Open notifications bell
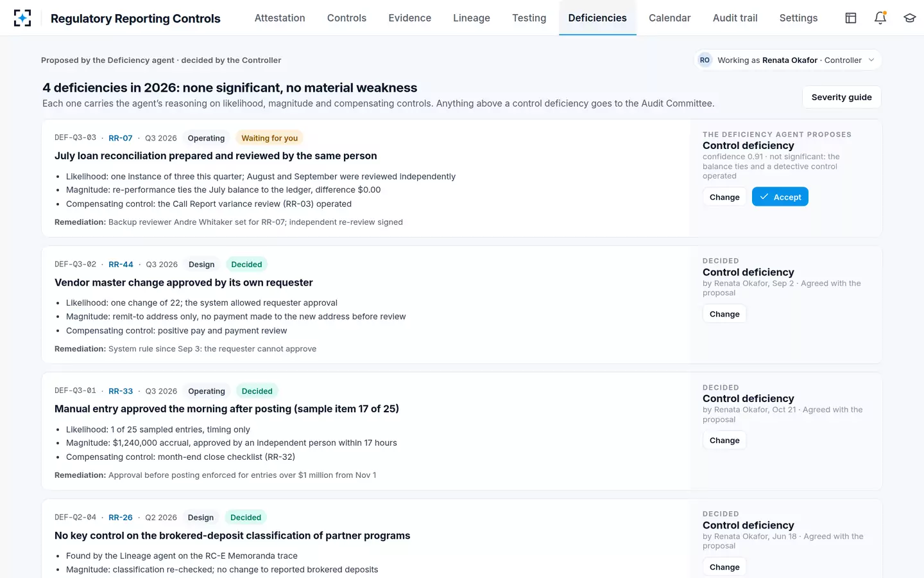The height and width of the screenshot is (578, 924). point(880,18)
